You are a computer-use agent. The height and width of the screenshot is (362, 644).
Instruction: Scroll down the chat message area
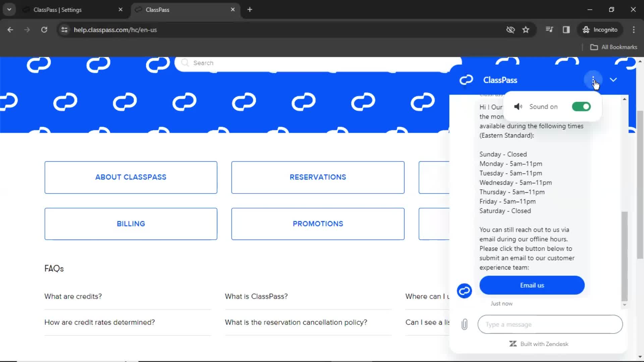[624, 304]
